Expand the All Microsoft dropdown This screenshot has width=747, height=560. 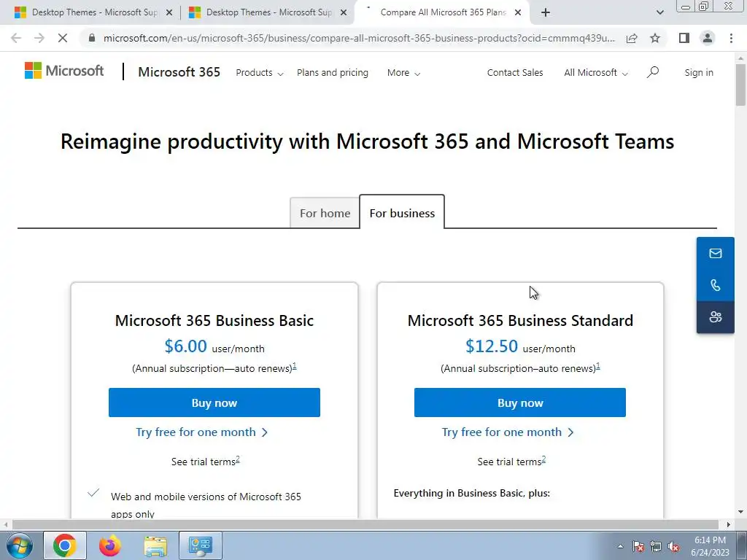[x=596, y=73]
